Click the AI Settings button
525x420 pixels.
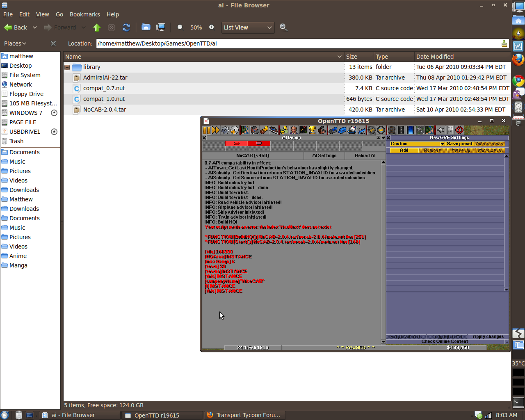coord(324,155)
